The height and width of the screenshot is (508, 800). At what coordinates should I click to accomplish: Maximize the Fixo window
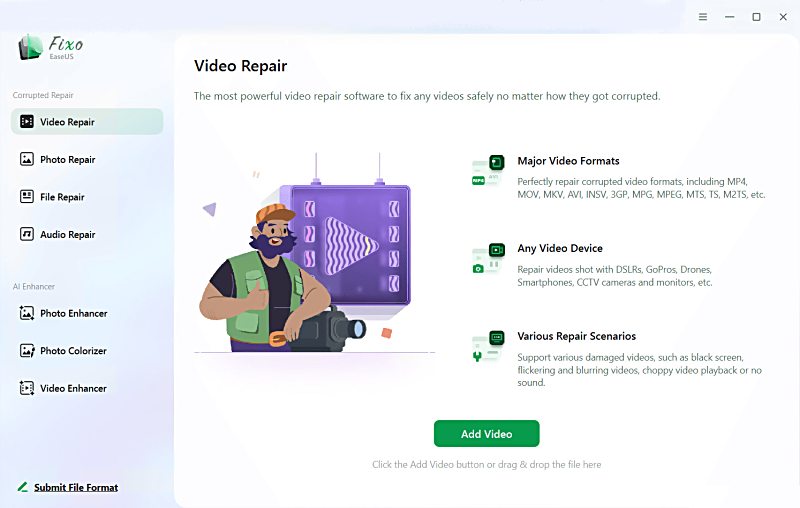click(756, 17)
